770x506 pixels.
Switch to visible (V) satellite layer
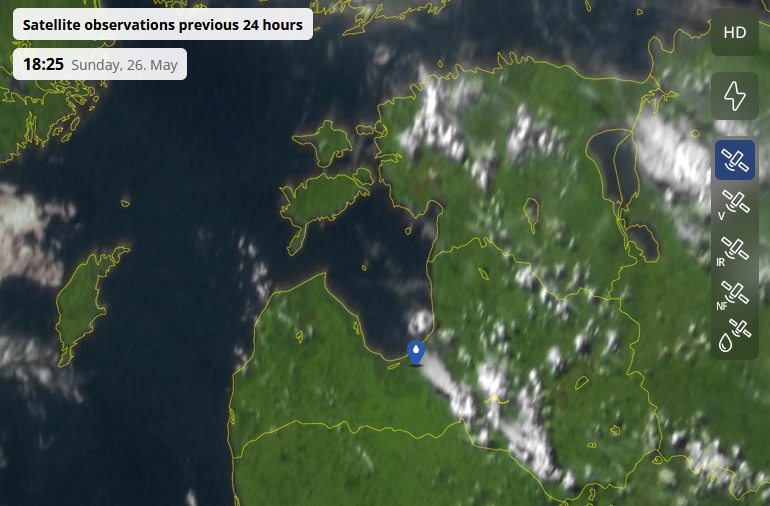point(735,204)
